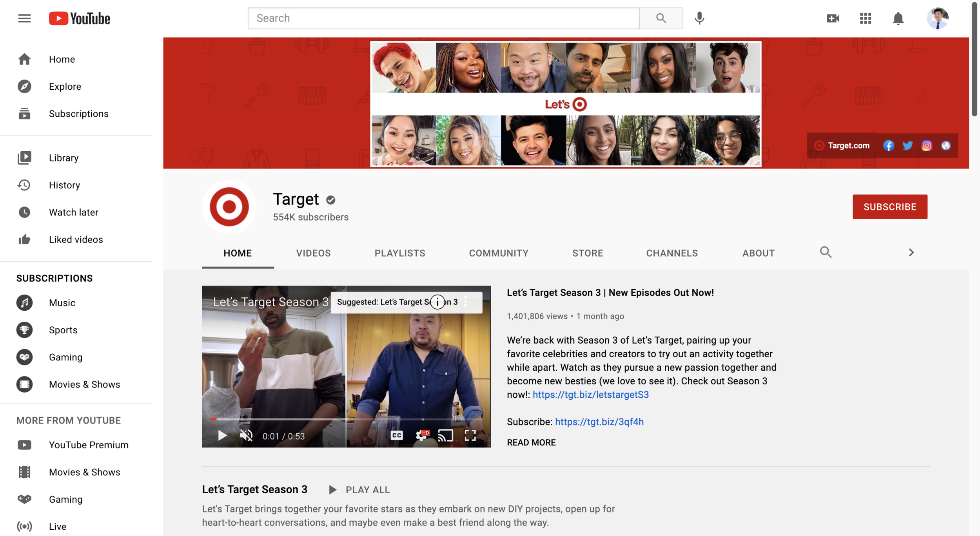
Task: Go to Home in the sidebar
Action: [x=76, y=59]
